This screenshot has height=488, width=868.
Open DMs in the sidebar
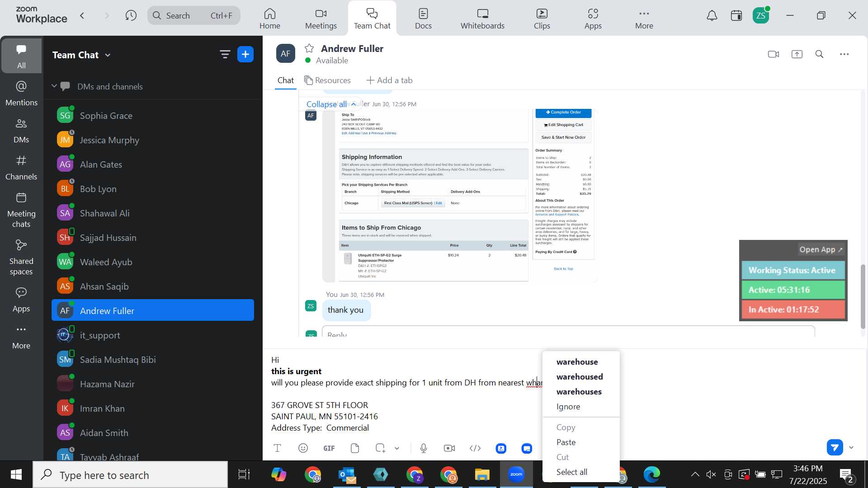(21, 131)
